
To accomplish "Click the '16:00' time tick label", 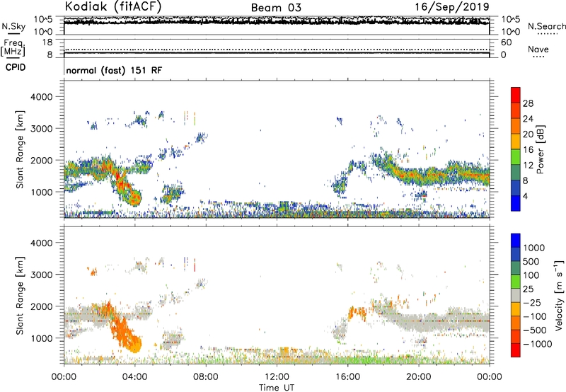I will 347,377.
